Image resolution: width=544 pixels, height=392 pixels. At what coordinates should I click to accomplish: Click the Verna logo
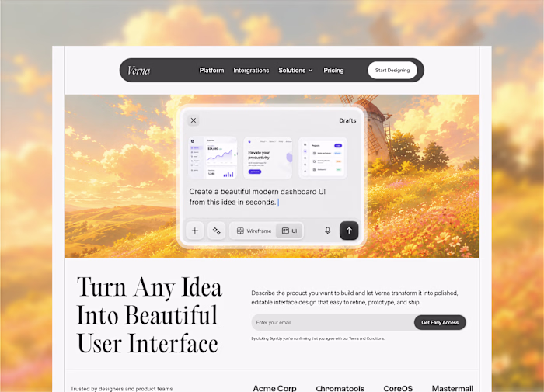(x=139, y=71)
